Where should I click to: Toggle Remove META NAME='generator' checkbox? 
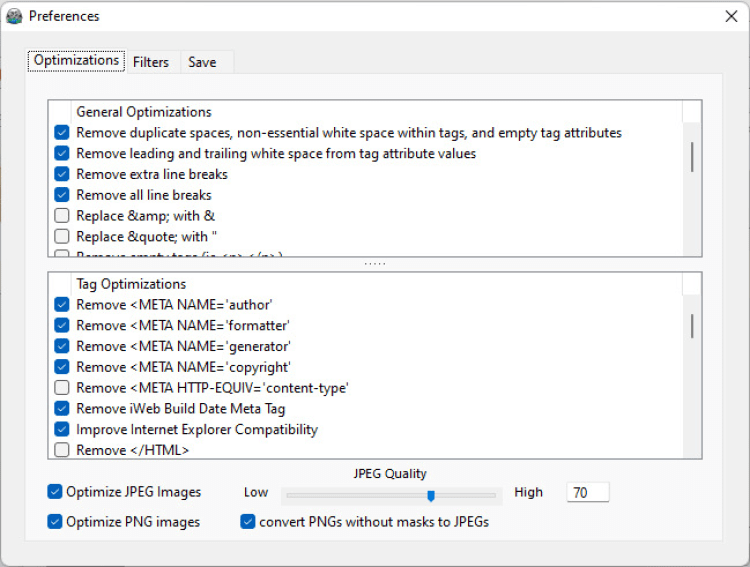(x=62, y=346)
